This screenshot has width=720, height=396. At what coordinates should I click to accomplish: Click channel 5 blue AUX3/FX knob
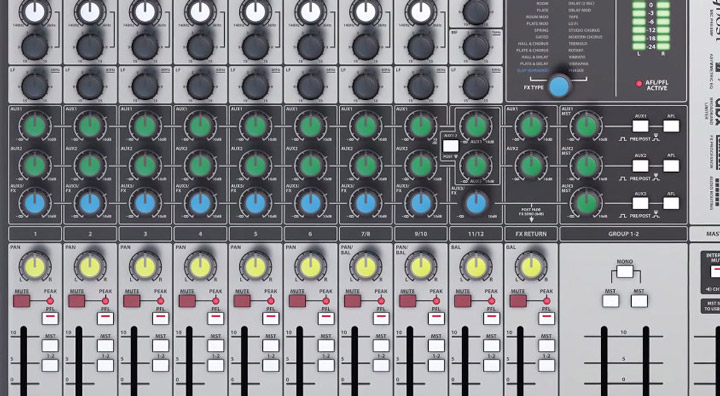coord(255,203)
